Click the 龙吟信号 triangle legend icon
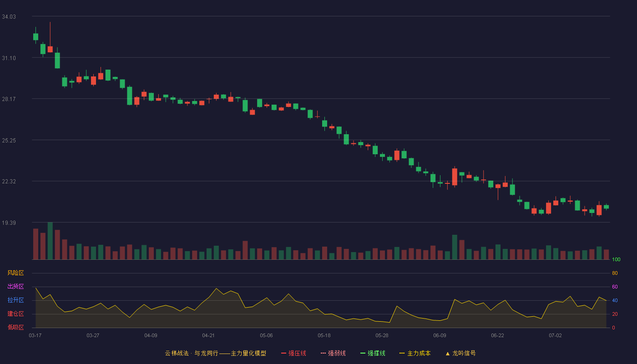The width and height of the screenshot is (637, 364). (x=448, y=353)
